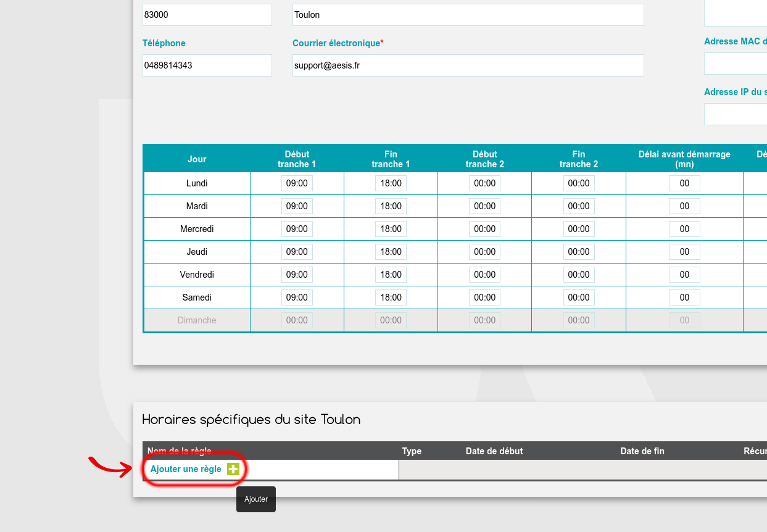Click the 'Ajouter une règle' link

186,469
